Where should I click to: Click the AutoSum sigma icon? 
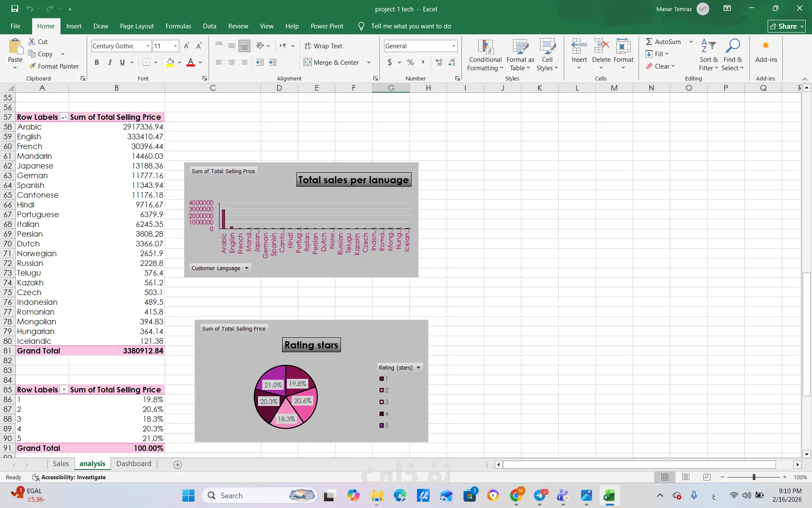point(649,41)
